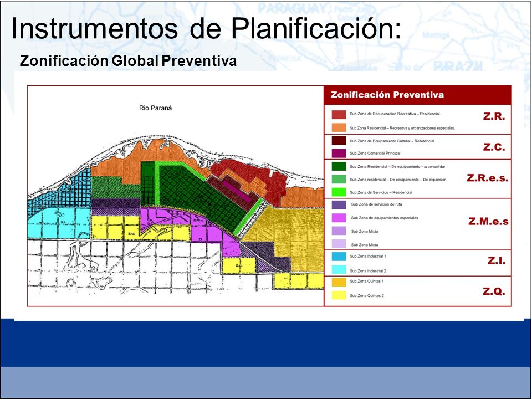Screen dimensions: 532x399
Task: Click 'Sub Zona de Equipamiento Cultural – Residencial'
Action: pos(392,141)
